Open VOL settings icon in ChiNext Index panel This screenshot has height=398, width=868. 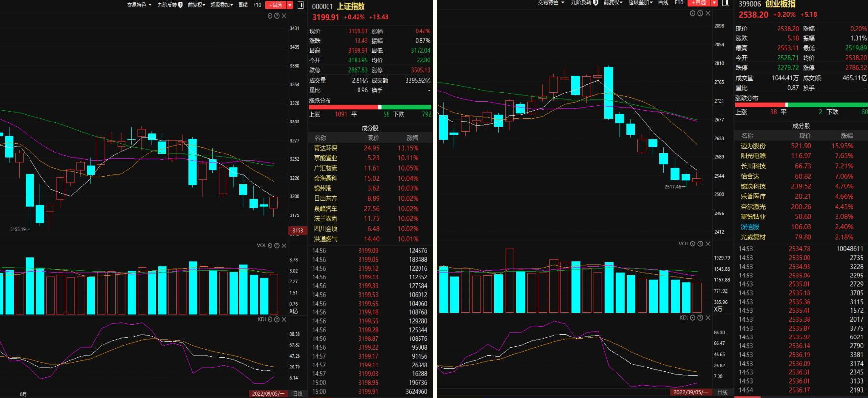693,244
